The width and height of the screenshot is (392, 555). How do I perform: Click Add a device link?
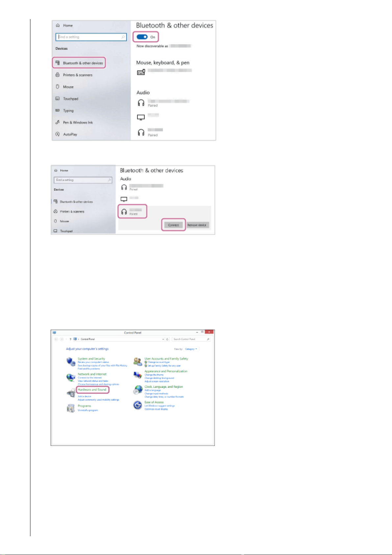tap(84, 397)
